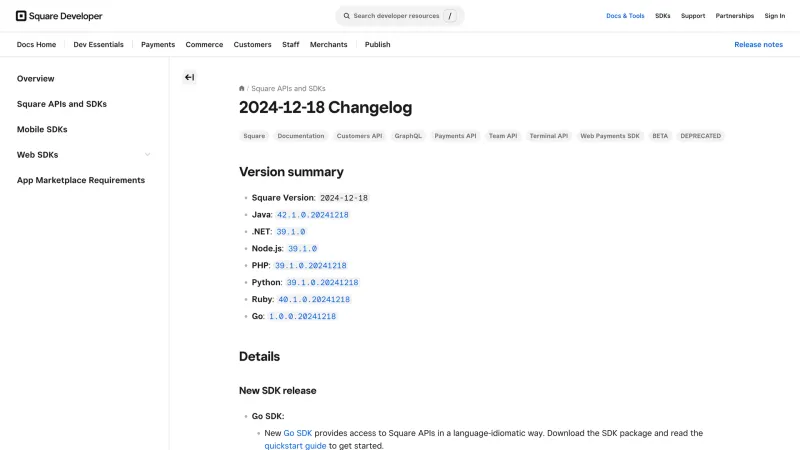This screenshot has width=800, height=450.
Task: Click the Square Version 2024-12-18 value
Action: (344, 198)
